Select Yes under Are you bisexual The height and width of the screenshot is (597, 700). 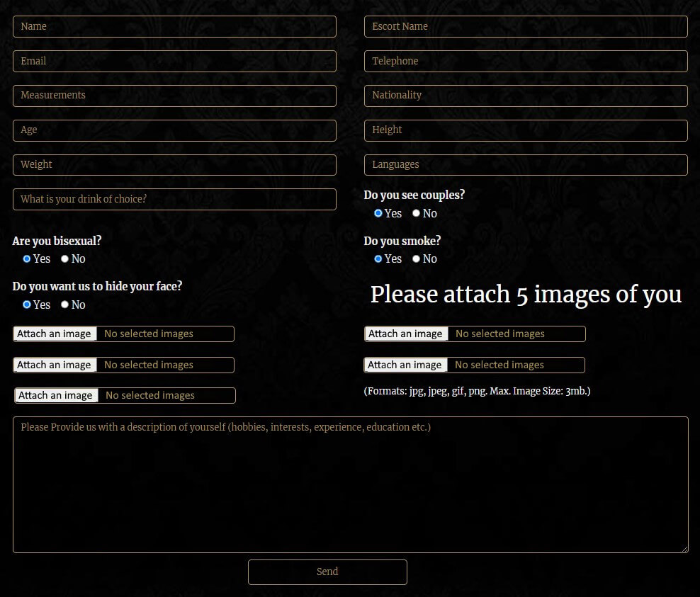click(x=27, y=258)
